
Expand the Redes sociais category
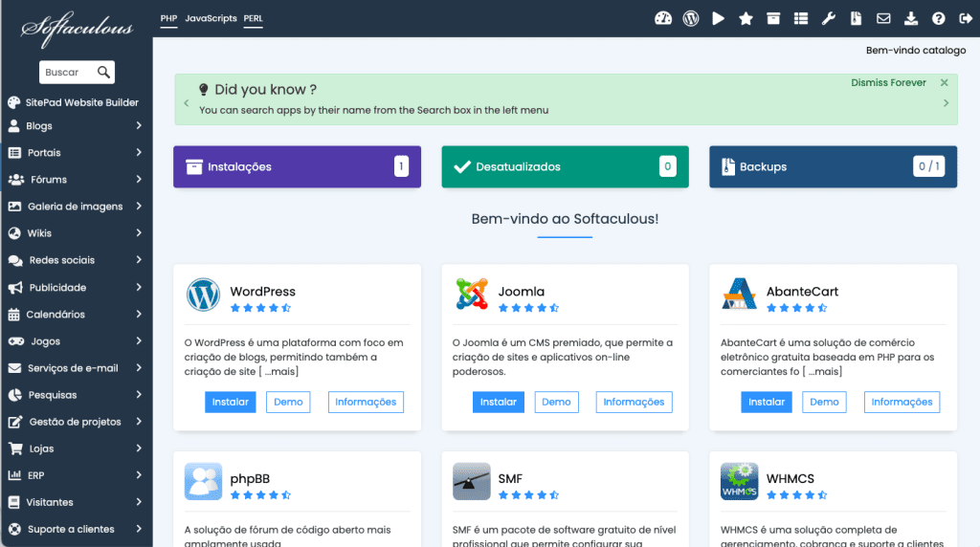click(77, 260)
